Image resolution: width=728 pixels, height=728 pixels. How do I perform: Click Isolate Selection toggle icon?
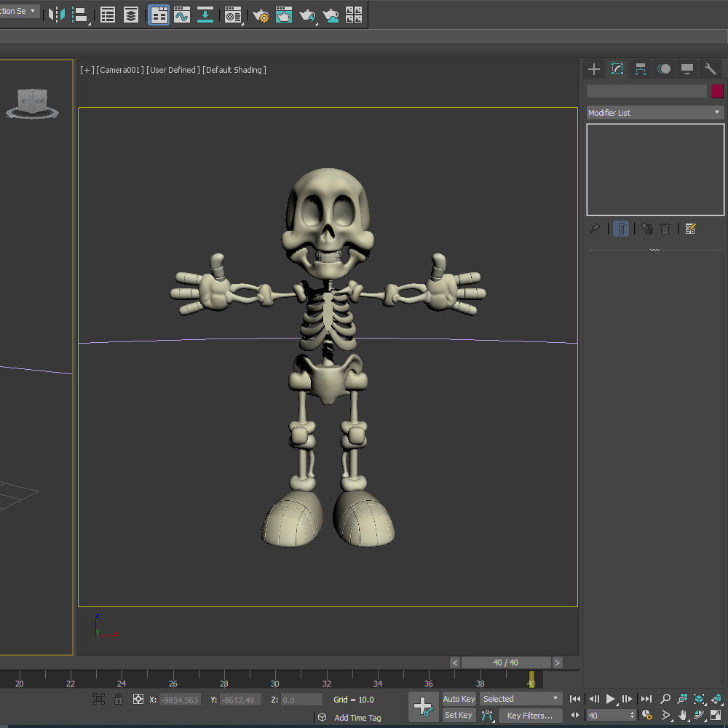(99, 699)
